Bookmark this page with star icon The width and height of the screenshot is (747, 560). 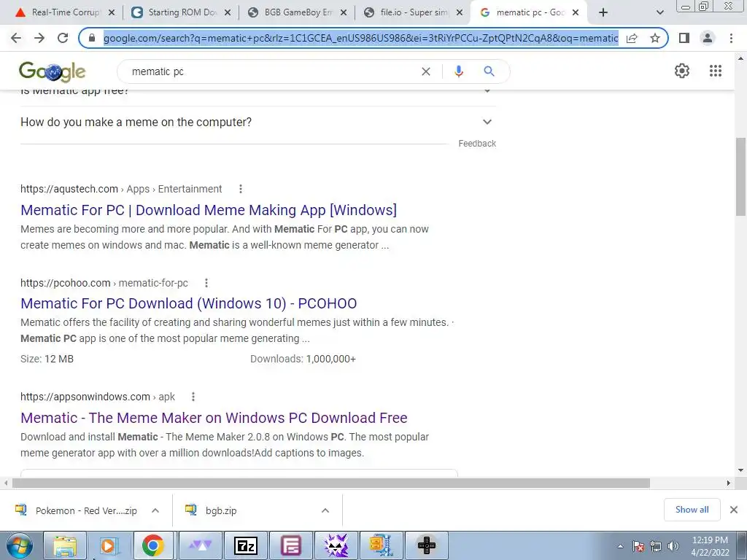[x=655, y=38]
